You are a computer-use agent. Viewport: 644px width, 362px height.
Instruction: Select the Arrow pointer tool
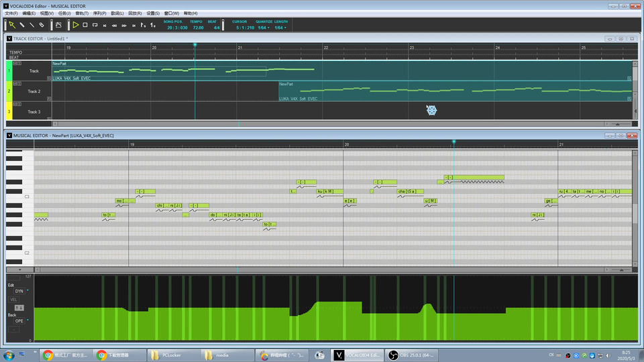point(12,25)
